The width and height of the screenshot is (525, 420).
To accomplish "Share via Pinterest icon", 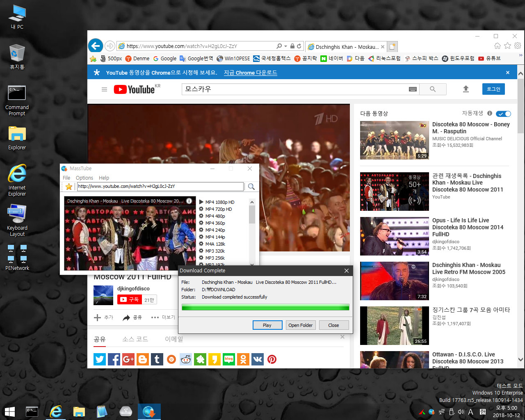I will pyautogui.click(x=272, y=359).
